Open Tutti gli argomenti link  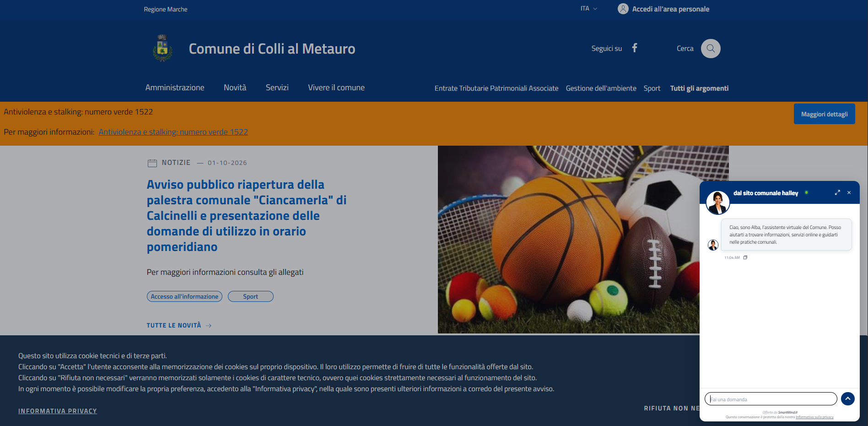pyautogui.click(x=699, y=88)
